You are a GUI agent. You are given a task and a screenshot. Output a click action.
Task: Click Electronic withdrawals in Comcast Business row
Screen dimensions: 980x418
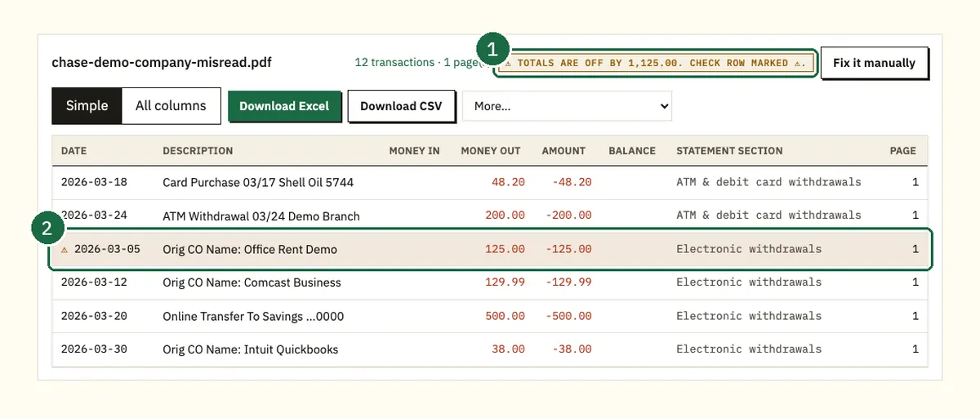pos(749,282)
